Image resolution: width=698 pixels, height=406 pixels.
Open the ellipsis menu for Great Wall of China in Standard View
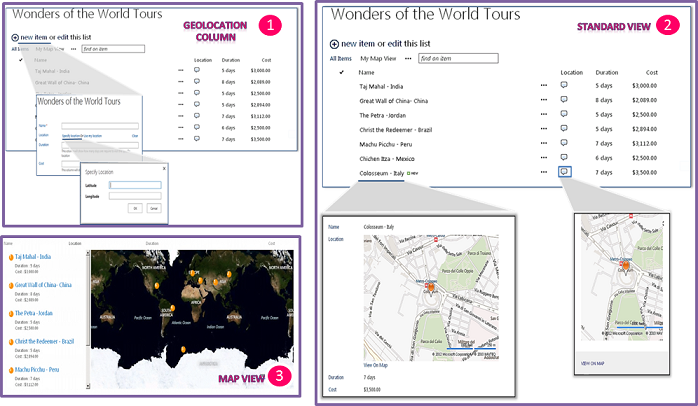pos(544,100)
